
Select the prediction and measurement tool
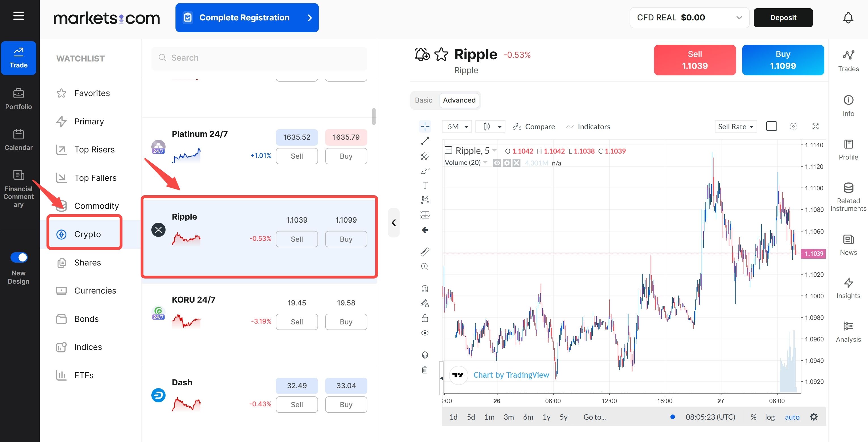coord(425,215)
